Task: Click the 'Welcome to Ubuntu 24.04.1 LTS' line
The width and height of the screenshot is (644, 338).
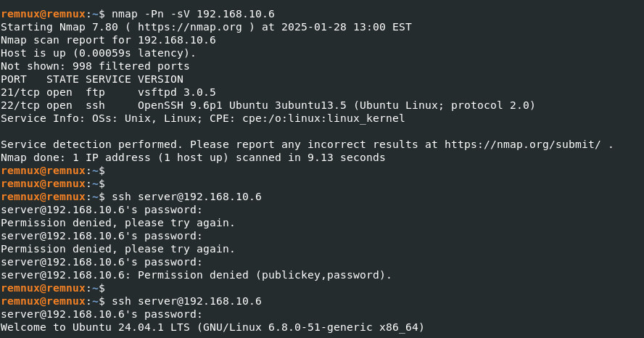Action: (x=212, y=327)
